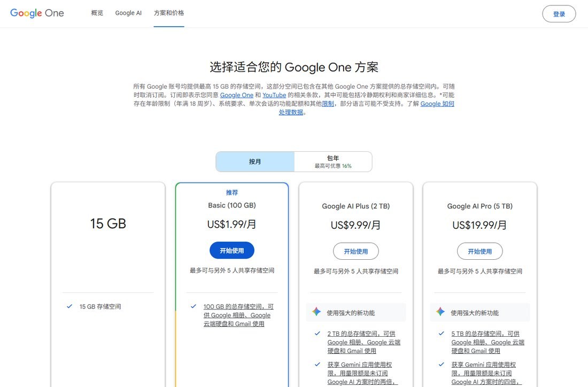Click the 15 GB plan title
Screen dimensions: 588x387
pyautogui.click(x=108, y=223)
